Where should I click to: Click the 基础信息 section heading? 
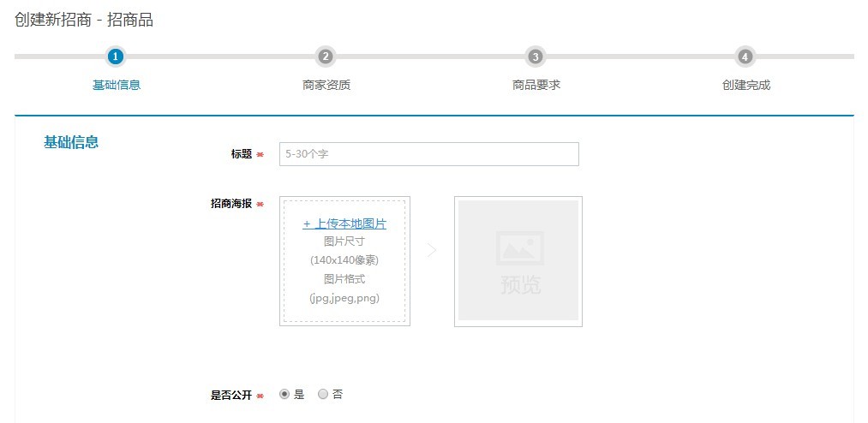tap(71, 142)
